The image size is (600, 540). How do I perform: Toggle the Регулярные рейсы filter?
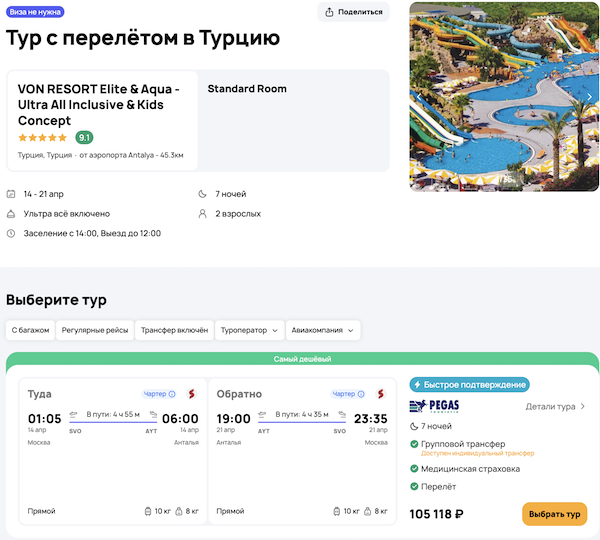click(x=95, y=330)
